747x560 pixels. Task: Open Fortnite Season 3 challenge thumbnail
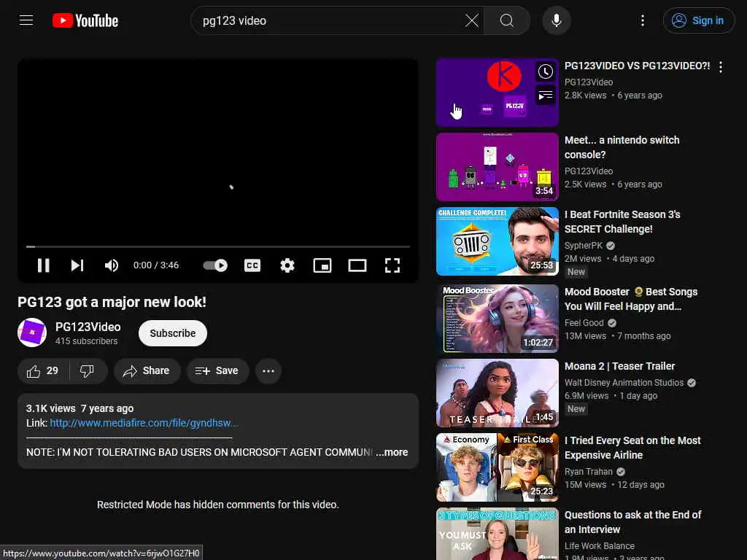click(498, 241)
